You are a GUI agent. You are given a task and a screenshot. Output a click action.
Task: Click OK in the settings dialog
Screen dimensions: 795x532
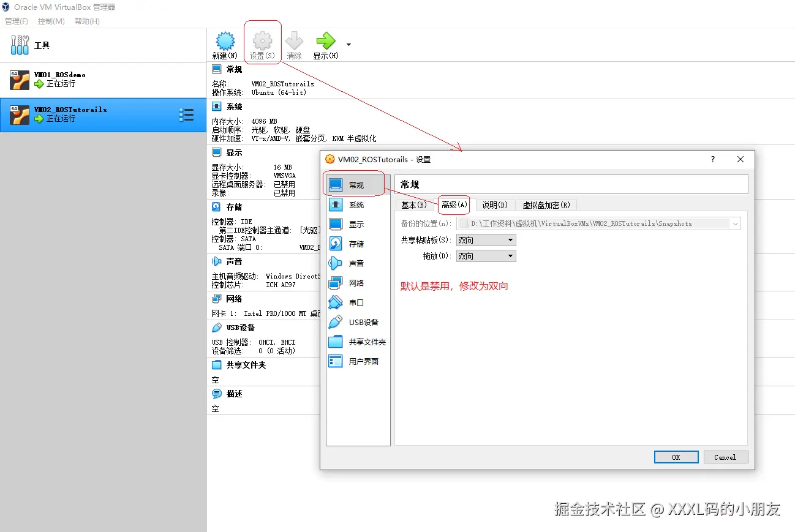676,457
